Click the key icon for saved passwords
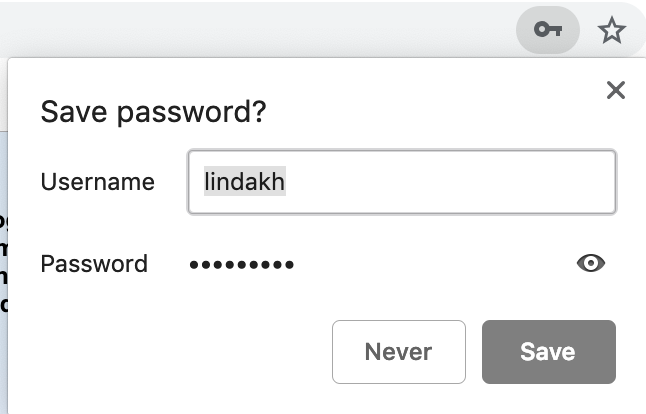 click(x=547, y=31)
